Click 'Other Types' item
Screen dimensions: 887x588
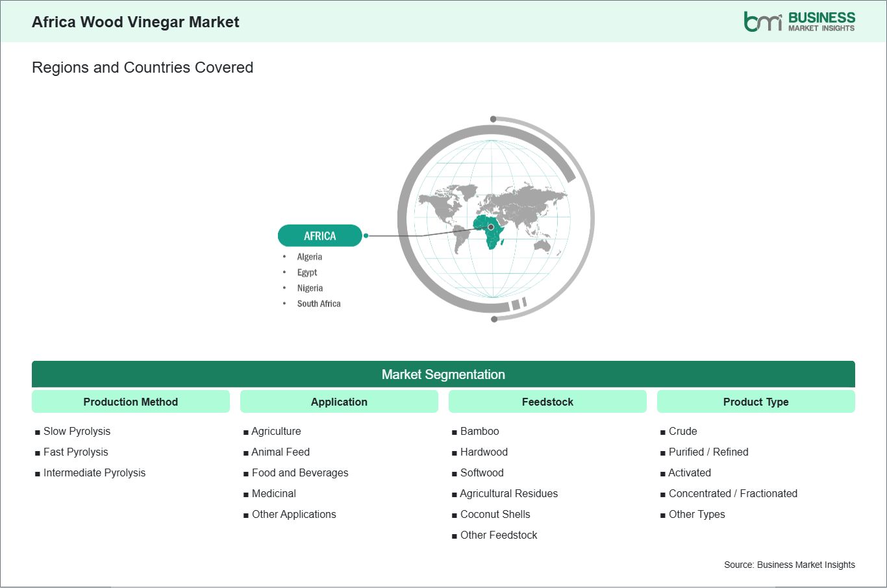tap(697, 514)
